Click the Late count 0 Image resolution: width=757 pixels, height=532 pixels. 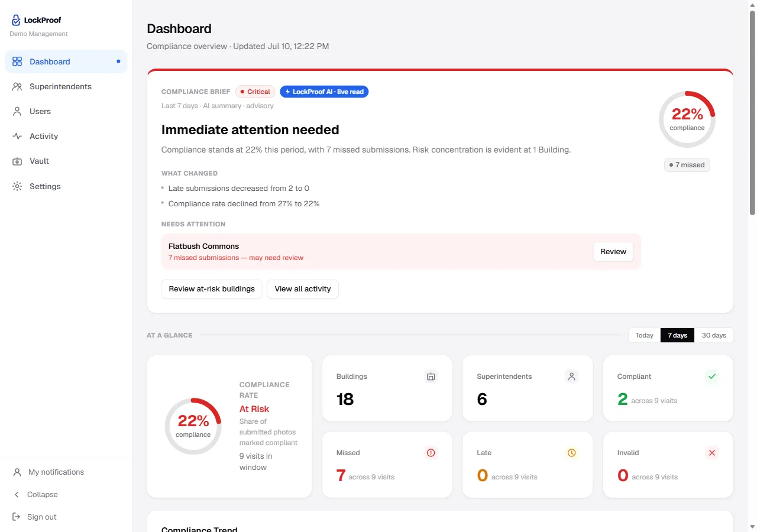[x=483, y=476]
